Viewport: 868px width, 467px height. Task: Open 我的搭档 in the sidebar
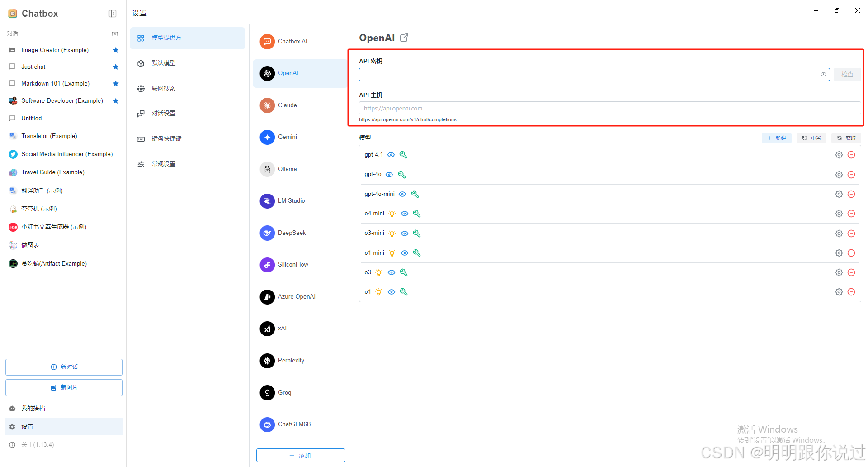pyautogui.click(x=64, y=408)
